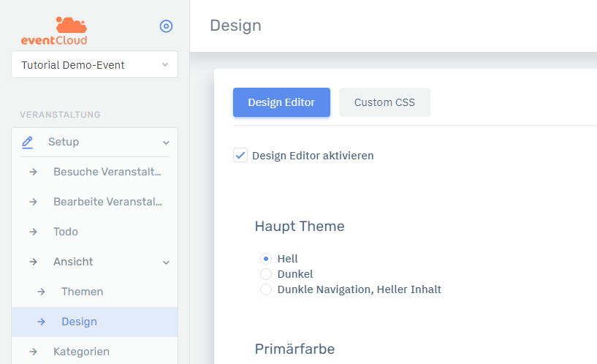Choose Dunkle Navigation, Heller Inhalt radio

tap(266, 289)
